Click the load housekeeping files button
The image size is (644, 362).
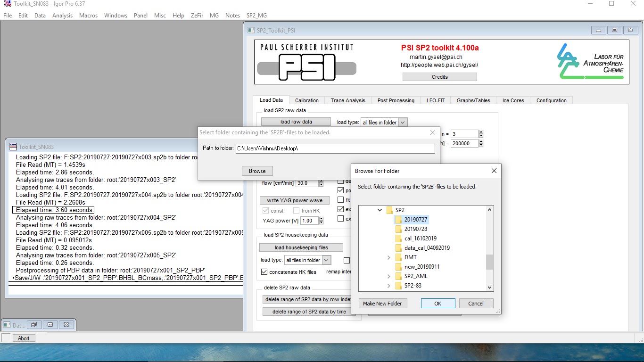(301, 247)
